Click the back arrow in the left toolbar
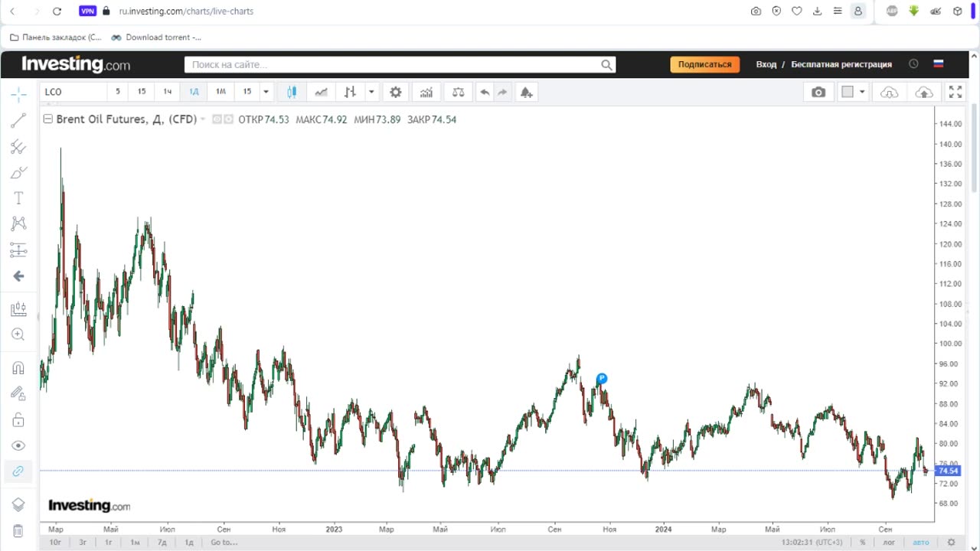Viewport: 980px width, 551px height. (x=18, y=275)
